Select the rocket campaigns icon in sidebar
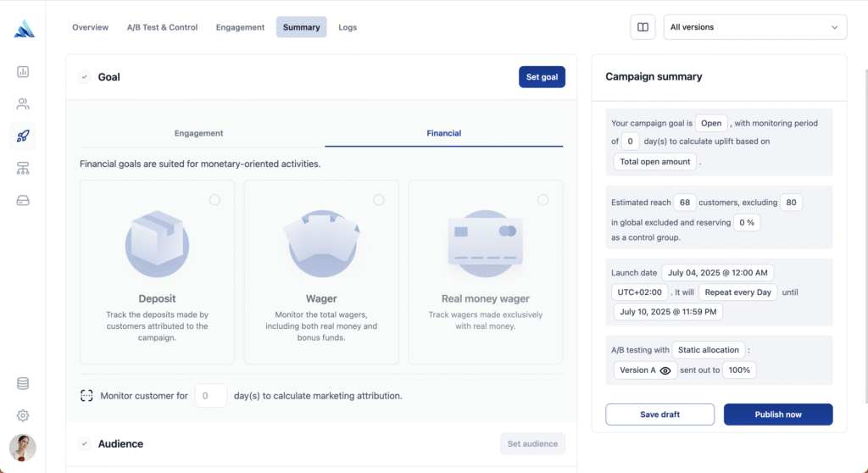This screenshot has width=868, height=473. (x=23, y=136)
